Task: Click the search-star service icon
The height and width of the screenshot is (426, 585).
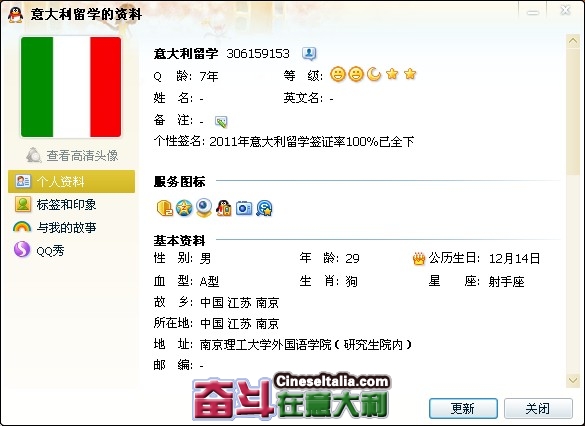Action: coord(264,208)
